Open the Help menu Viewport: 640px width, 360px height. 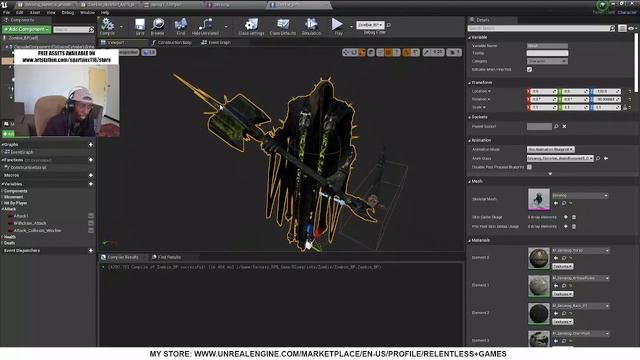click(105, 13)
